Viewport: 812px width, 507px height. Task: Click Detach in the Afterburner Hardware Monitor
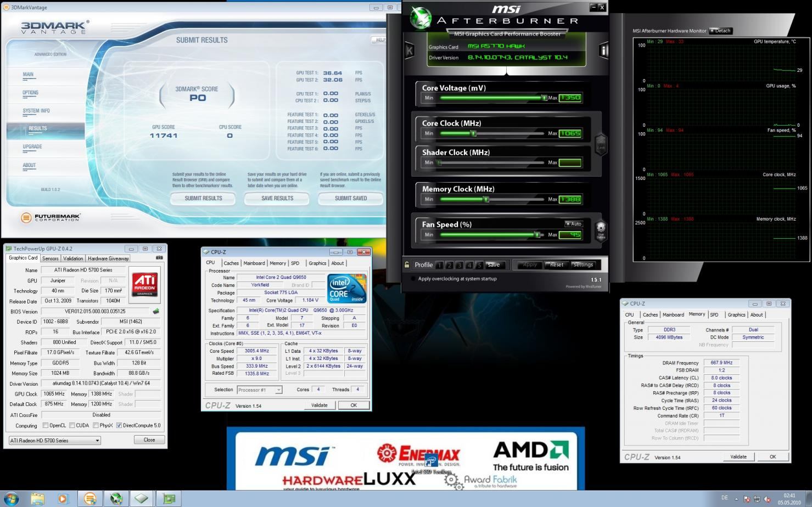721,31
